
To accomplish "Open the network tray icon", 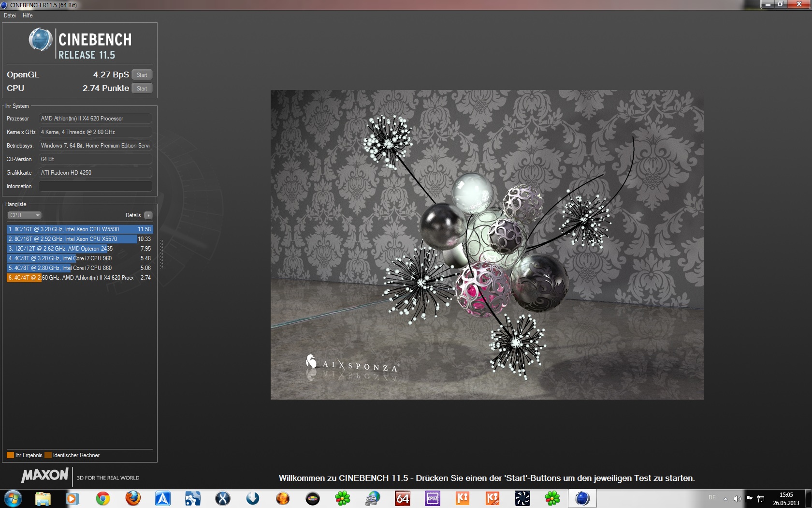I will point(761,499).
